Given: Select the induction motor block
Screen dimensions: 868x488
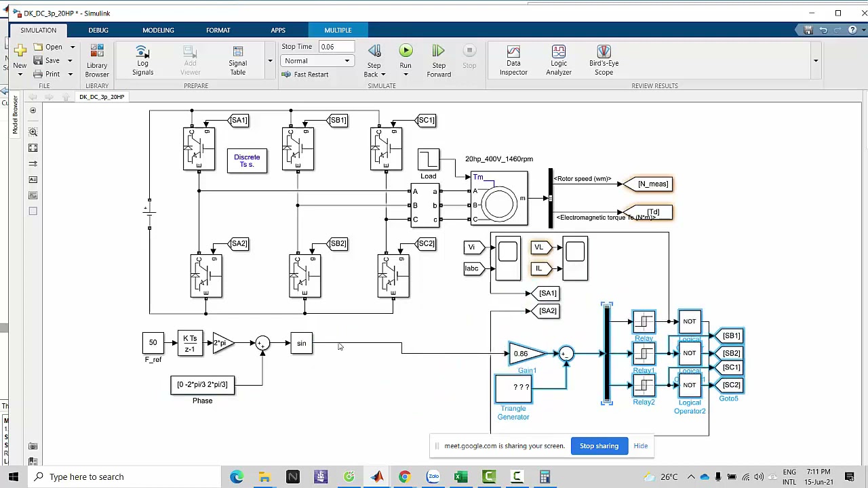Looking at the screenshot, I should point(499,199).
